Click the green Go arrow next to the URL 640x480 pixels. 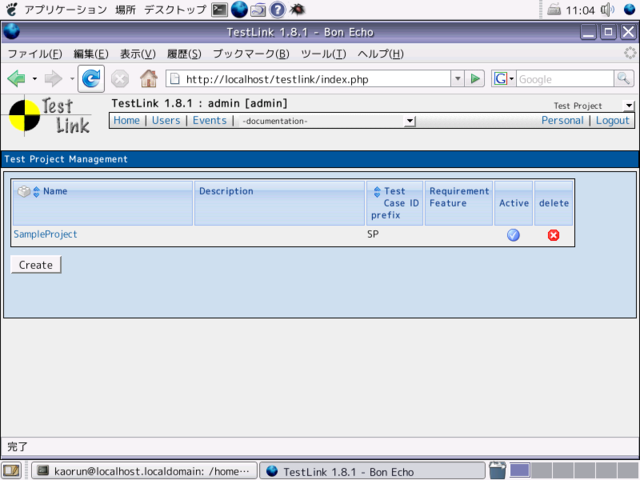(475, 78)
